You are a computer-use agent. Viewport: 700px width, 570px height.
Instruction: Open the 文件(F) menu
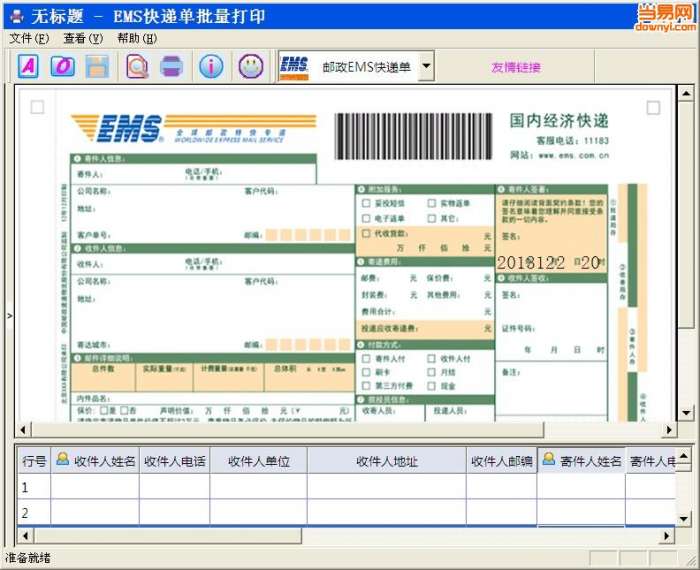click(x=29, y=38)
